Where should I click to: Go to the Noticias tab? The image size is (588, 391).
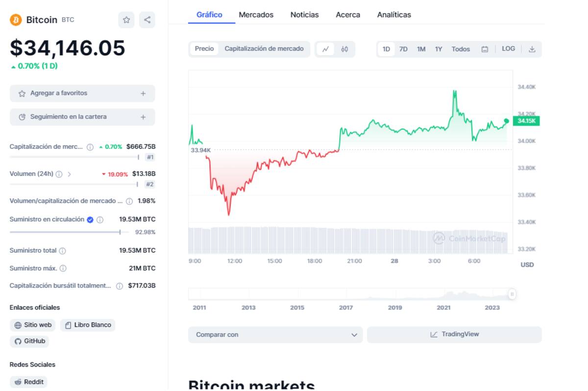coord(304,15)
